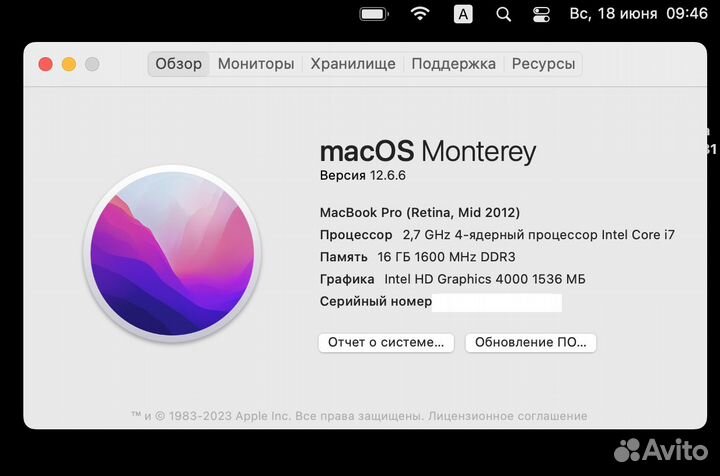Switch to the Мониторы tab

[x=256, y=64]
